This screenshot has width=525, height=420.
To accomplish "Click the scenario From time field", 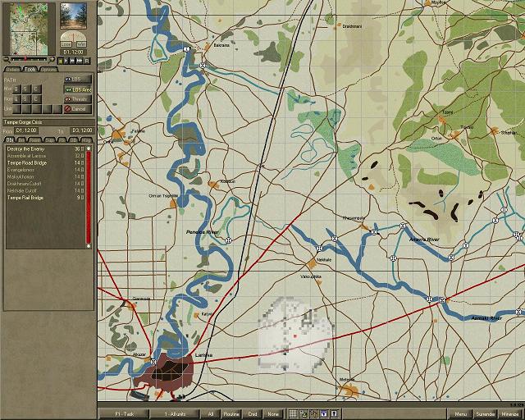I will [25, 130].
